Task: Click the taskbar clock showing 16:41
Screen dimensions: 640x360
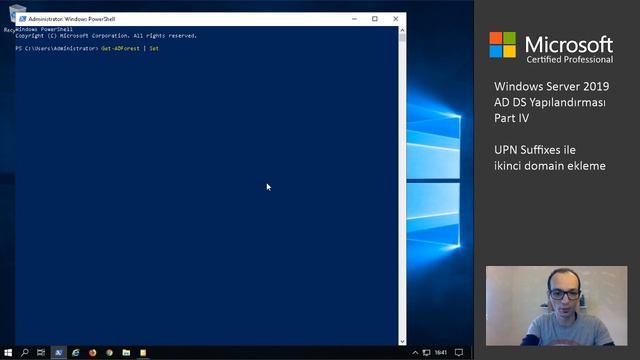Action: point(440,353)
